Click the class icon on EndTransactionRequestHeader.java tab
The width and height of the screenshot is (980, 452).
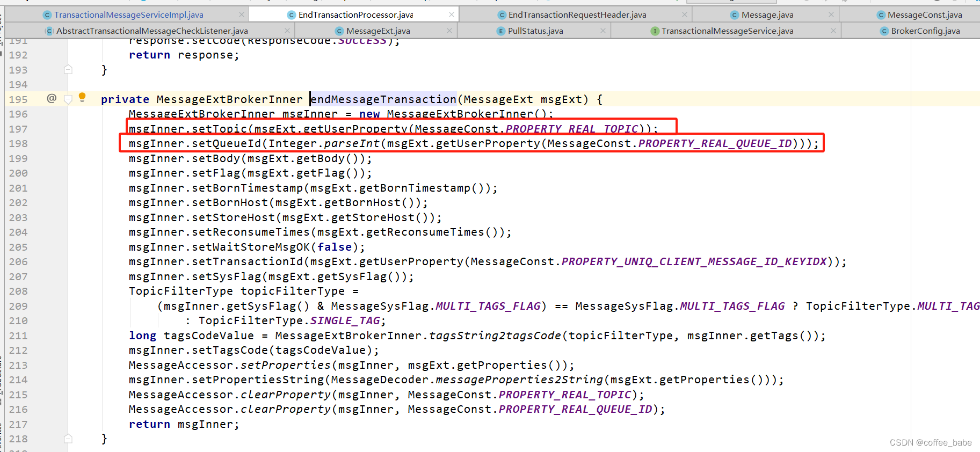[502, 15]
